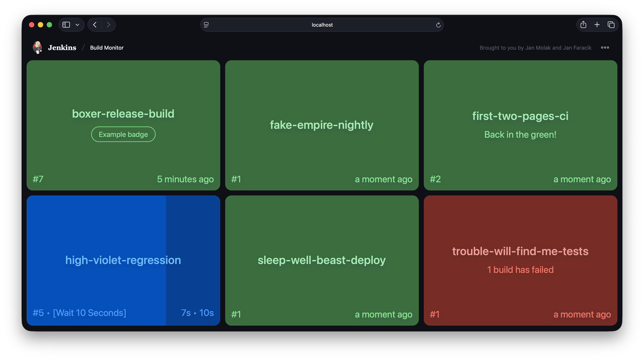Viewport: 644px width, 360px height.
Task: Select the Build Monitor breadcrumb
Action: (x=107, y=48)
